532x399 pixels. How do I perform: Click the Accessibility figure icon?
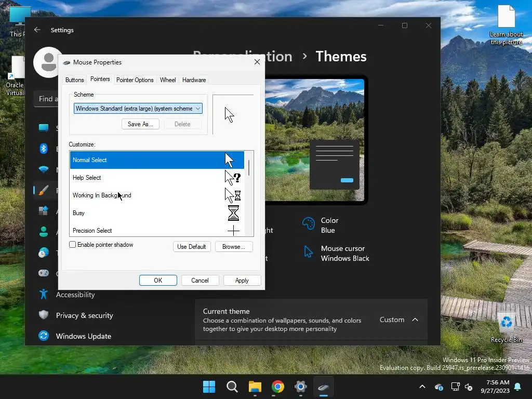pyautogui.click(x=44, y=294)
